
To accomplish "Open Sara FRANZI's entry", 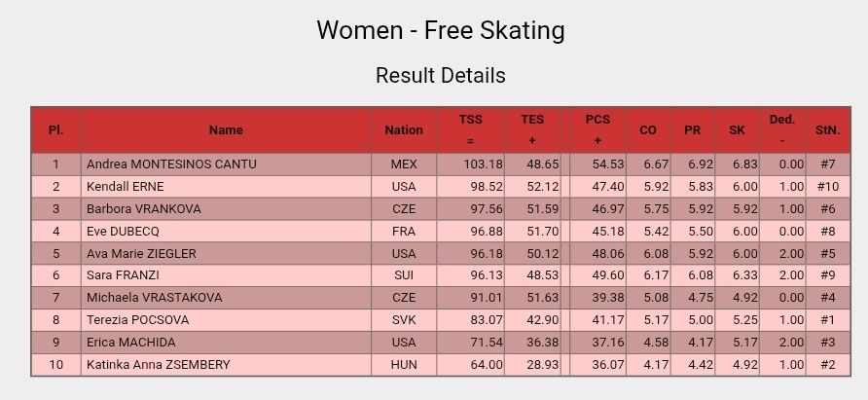I will tap(123, 275).
